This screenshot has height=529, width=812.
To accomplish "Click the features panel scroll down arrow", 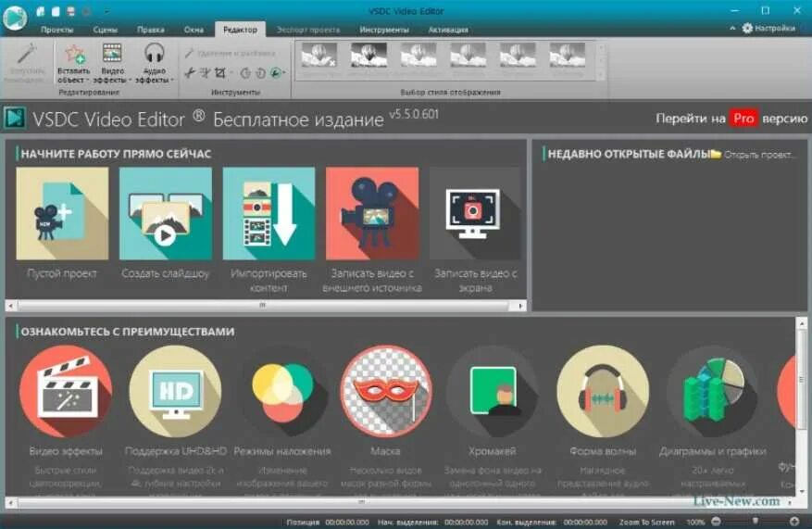I will [x=802, y=491].
